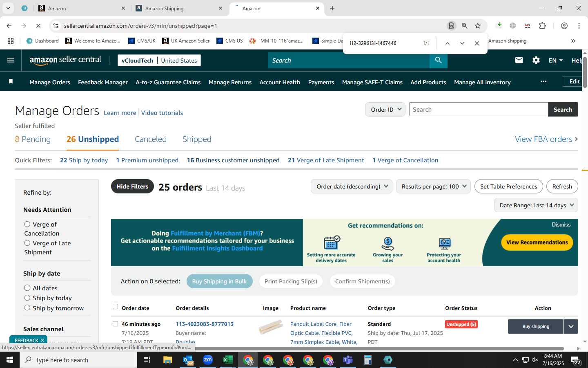The image size is (588, 368).
Task: Open Order date (descending) sort dropdown
Action: point(352,186)
